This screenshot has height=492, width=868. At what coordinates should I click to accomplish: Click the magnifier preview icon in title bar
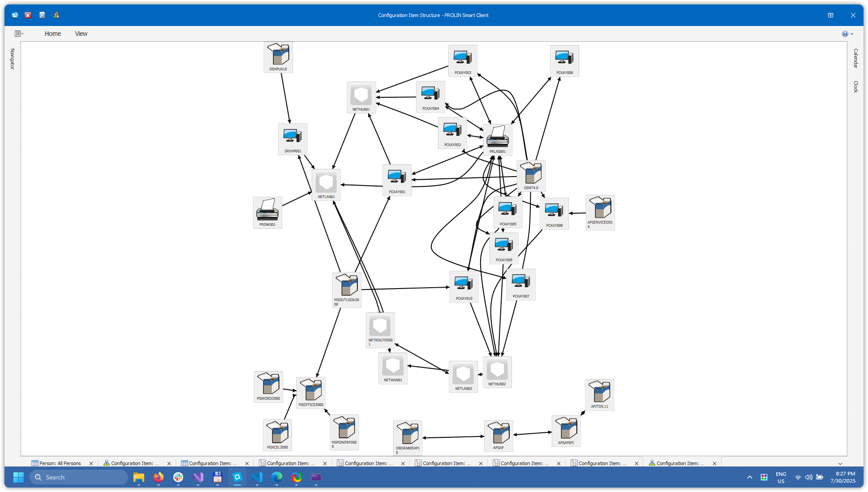click(42, 15)
